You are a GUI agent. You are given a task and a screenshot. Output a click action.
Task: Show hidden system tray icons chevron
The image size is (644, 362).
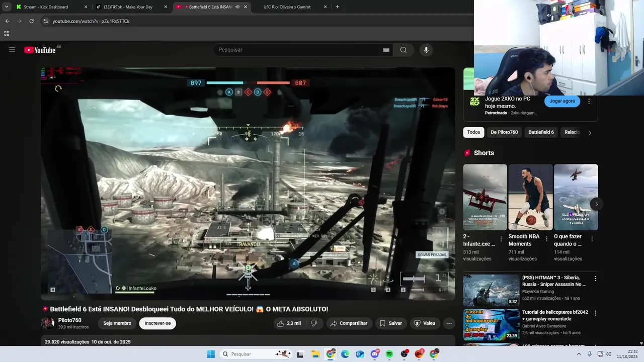pos(579,354)
